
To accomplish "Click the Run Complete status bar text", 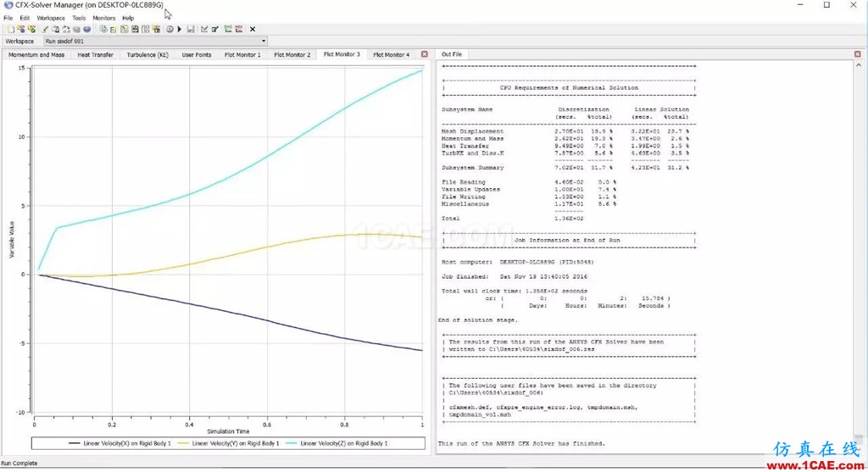I will point(19,464).
